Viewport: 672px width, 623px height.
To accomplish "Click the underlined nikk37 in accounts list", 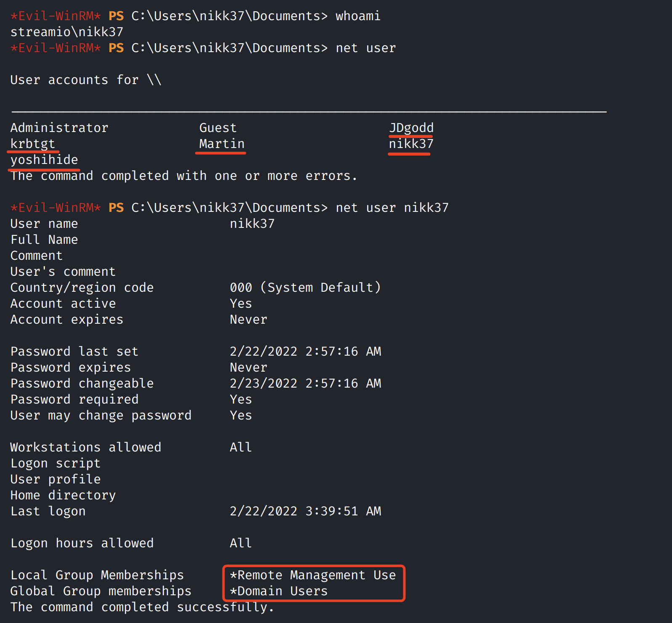I will tap(411, 144).
